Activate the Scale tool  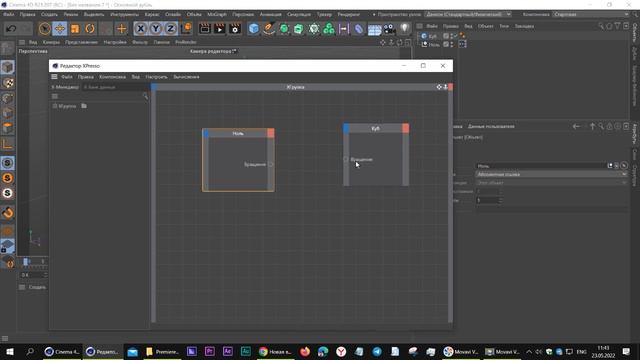pyautogui.click(x=75, y=29)
